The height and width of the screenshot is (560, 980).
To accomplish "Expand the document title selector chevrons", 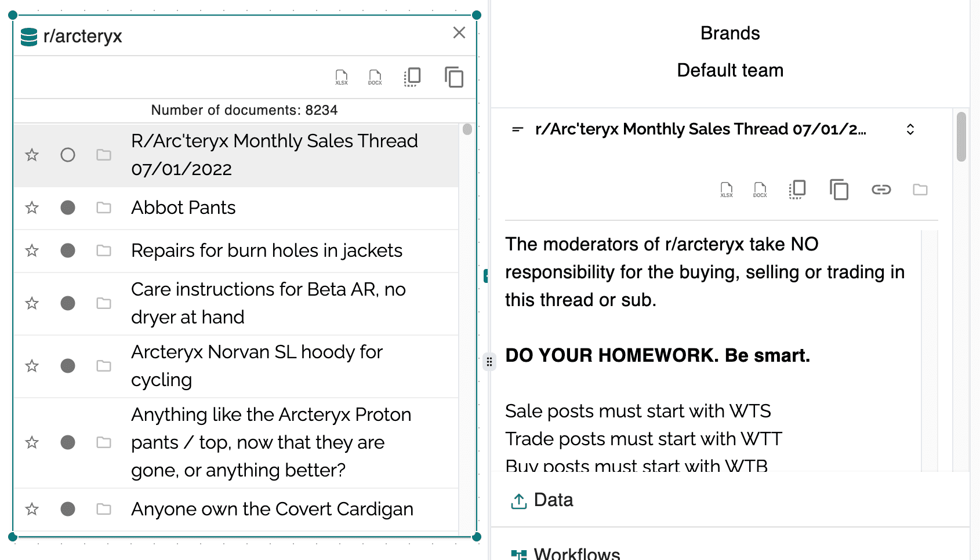I will 910,129.
